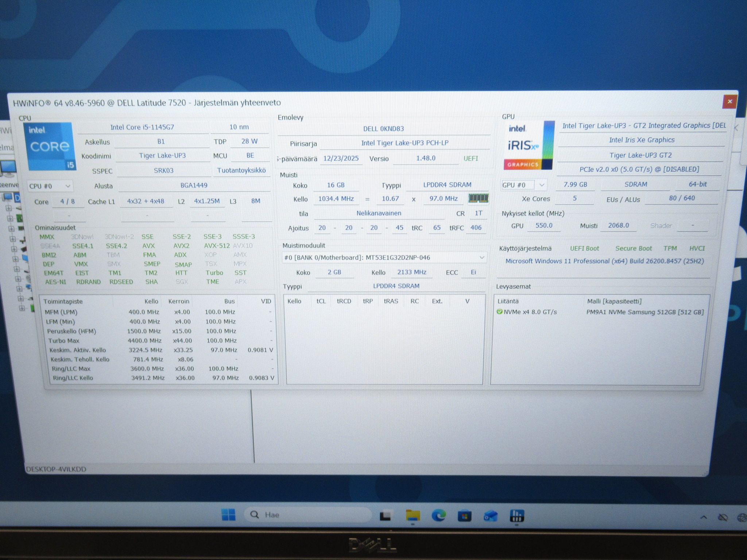747x560 pixels.
Task: Click the BIOS version 1.48.0 field
Action: pos(426,158)
